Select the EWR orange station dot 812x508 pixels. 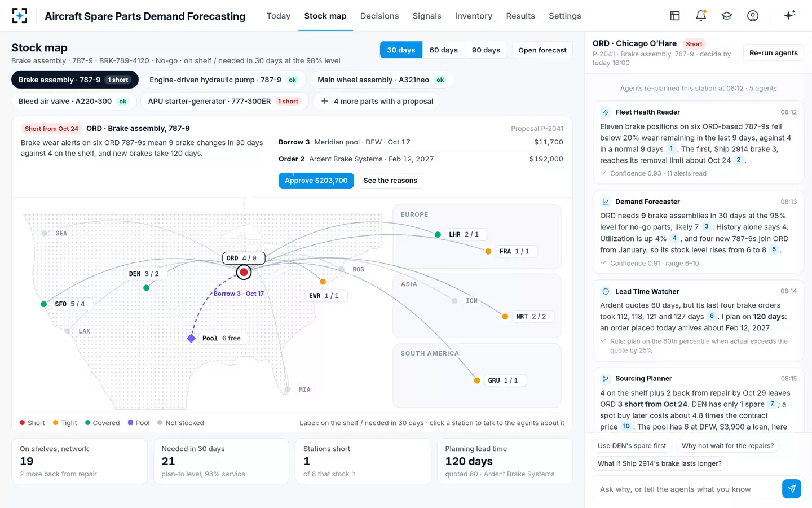pos(323,282)
